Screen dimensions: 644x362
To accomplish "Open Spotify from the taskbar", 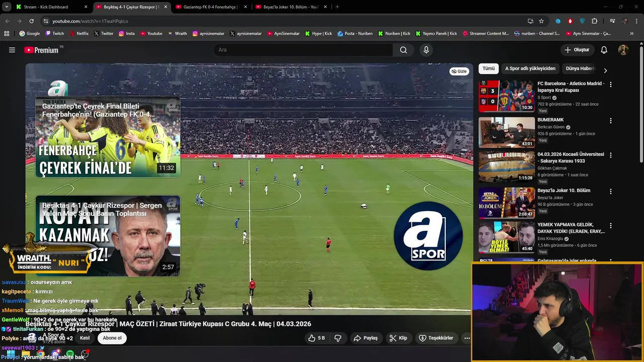I will tap(70, 354).
